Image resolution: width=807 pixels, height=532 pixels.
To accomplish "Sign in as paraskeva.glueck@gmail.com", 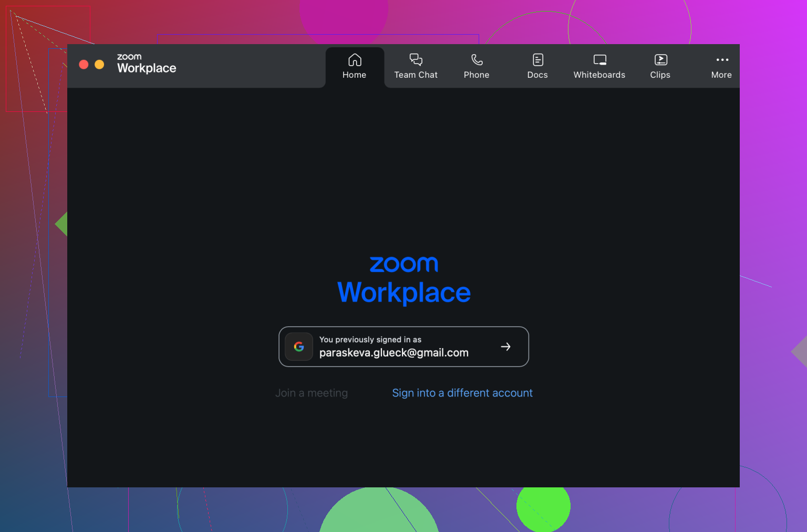I will (403, 347).
